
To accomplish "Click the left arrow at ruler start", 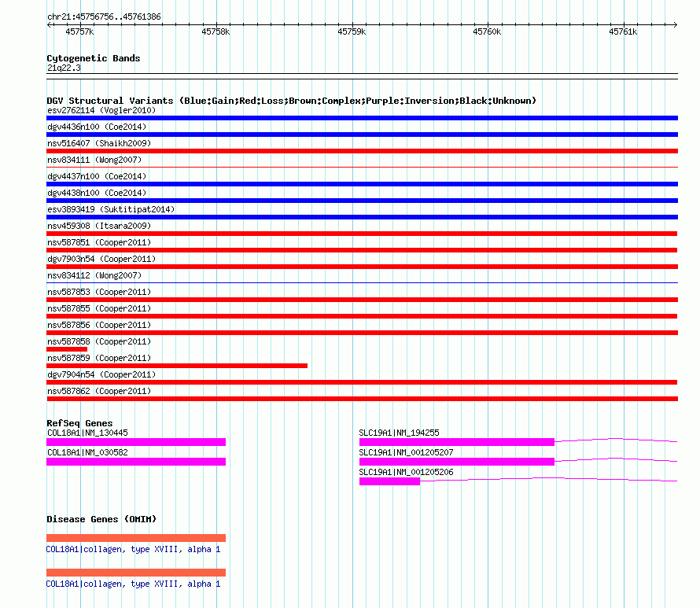I will coord(49,24).
